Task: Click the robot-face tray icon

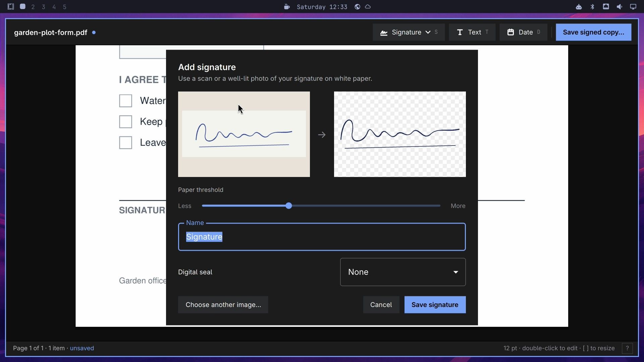Action: (x=579, y=7)
